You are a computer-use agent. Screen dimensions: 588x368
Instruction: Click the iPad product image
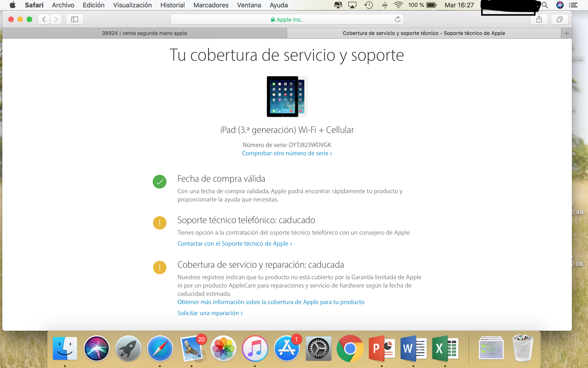[x=287, y=96]
